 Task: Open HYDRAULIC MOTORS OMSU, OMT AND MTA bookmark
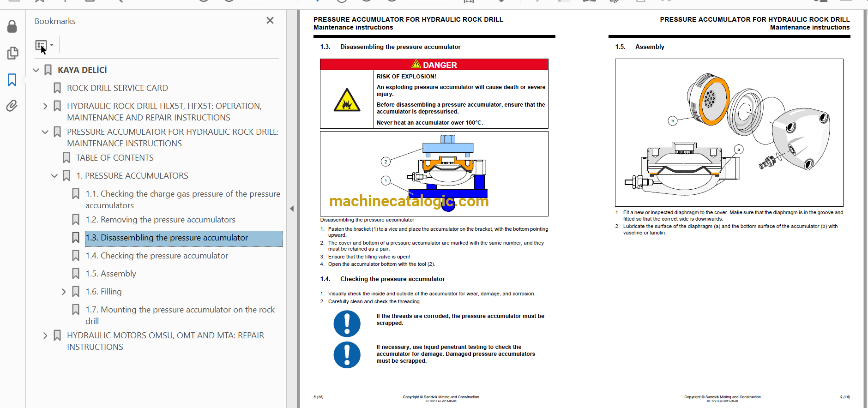(165, 341)
